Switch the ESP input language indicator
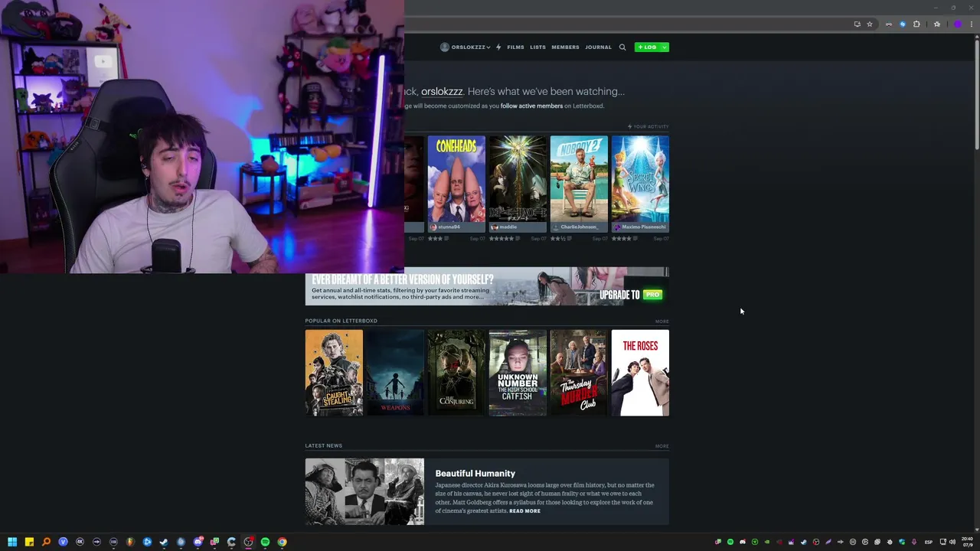The height and width of the screenshot is (551, 980). pyautogui.click(x=928, y=542)
